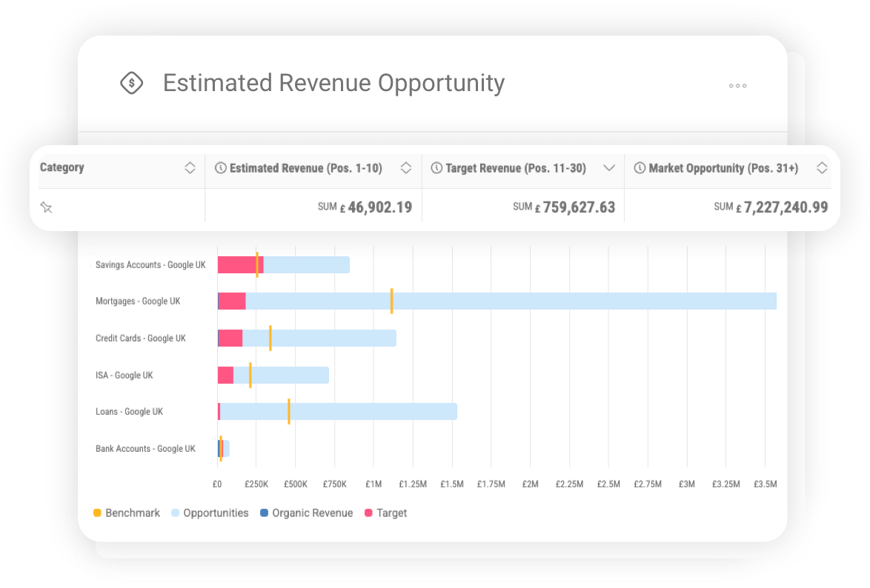870x588 pixels.
Task: Click the Estimated Revenue Opportunity title
Action: click(333, 83)
